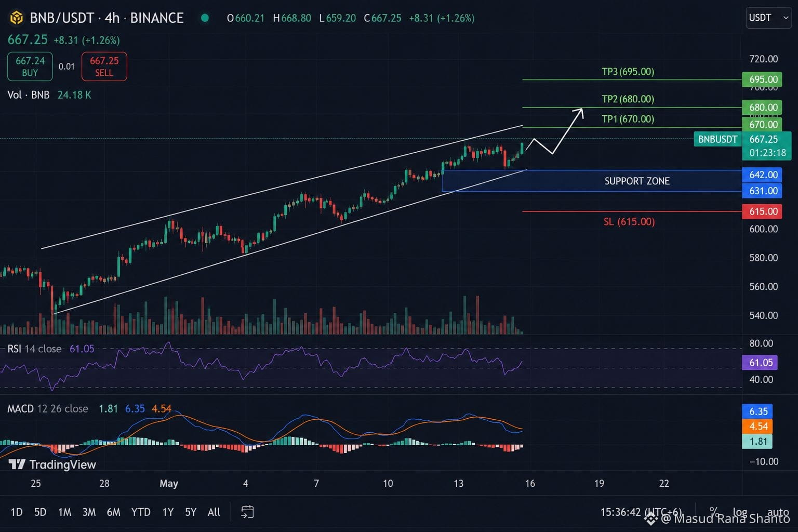Screen dimensions: 798x532
Task: Click the 15:36:42 (UTC+6) timezone clock
Action: (641, 512)
